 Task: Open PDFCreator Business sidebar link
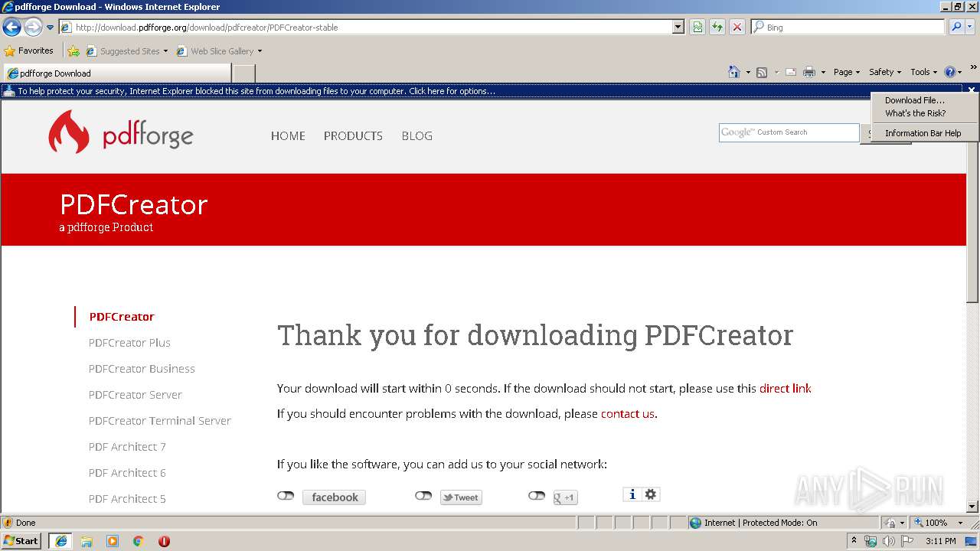point(142,369)
